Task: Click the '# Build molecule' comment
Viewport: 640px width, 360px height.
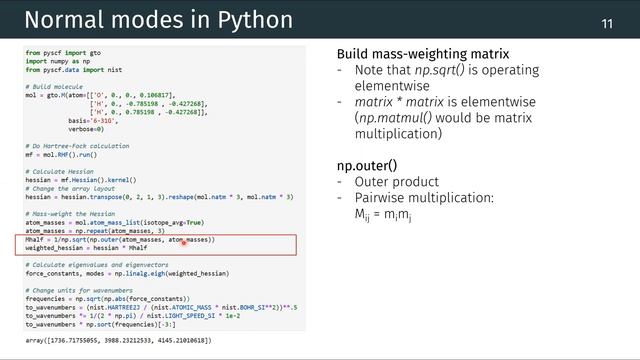Action: tap(54, 87)
